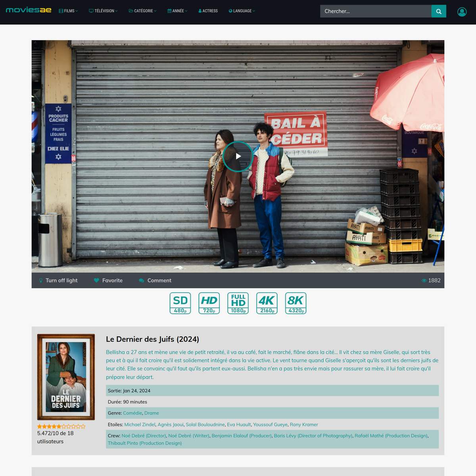Image resolution: width=476 pixels, height=476 pixels.
Task: Select HD 720p quality badge
Action: [209, 303]
